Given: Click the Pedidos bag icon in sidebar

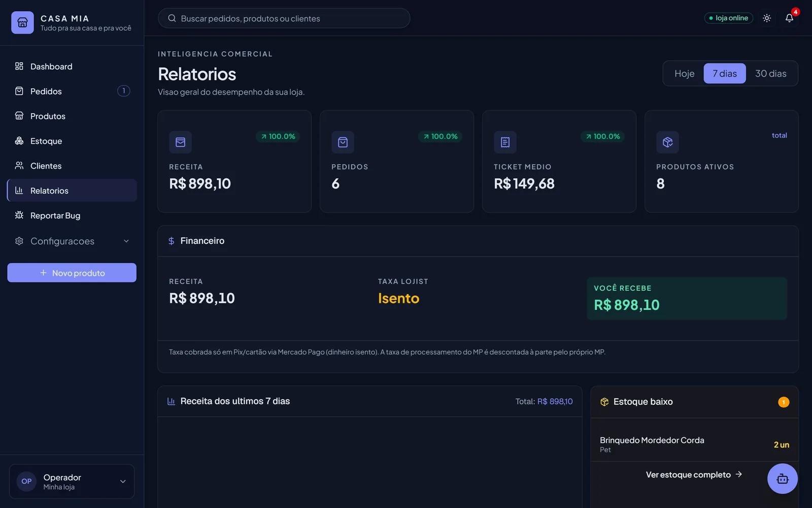Looking at the screenshot, I should (19, 91).
